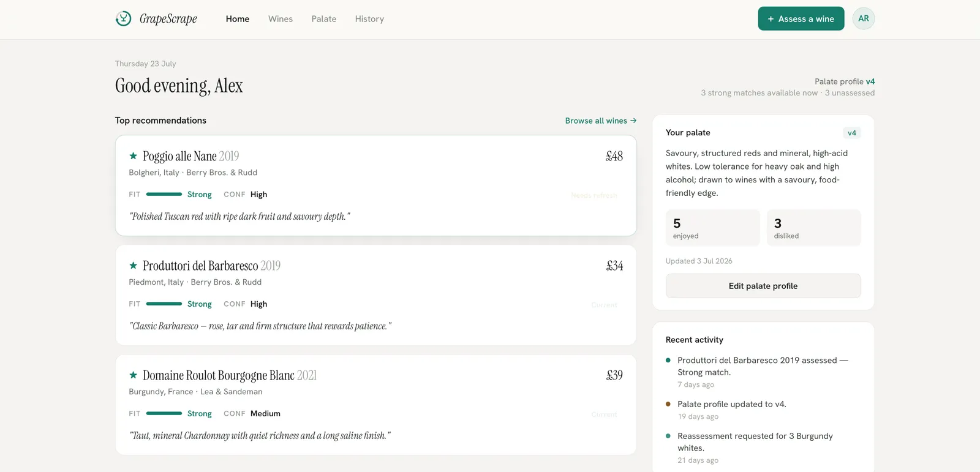Click the star icon beside Produttori del Barbaresco title
980x472 pixels.
(133, 266)
